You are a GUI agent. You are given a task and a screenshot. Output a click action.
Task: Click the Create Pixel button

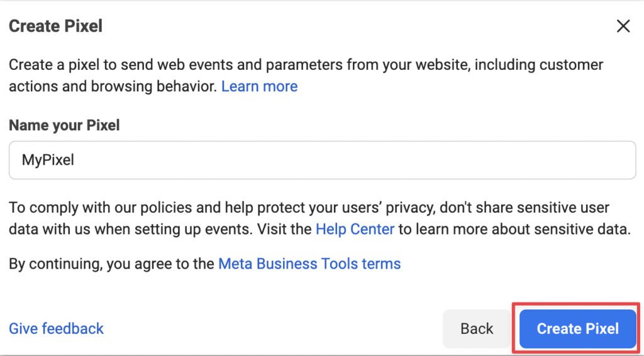click(x=577, y=328)
